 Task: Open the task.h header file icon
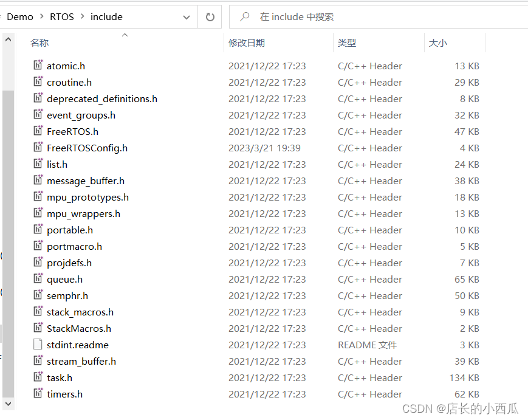(x=38, y=377)
